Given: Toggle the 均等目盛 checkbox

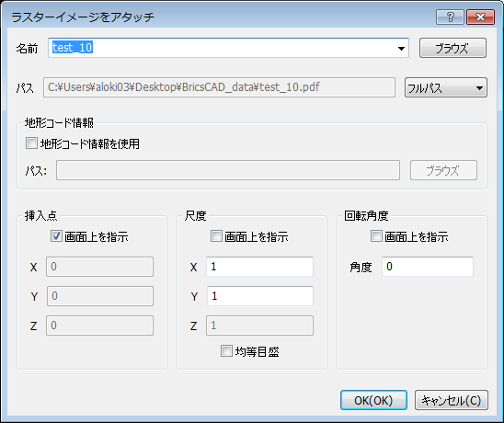Looking at the screenshot, I should tap(226, 350).
